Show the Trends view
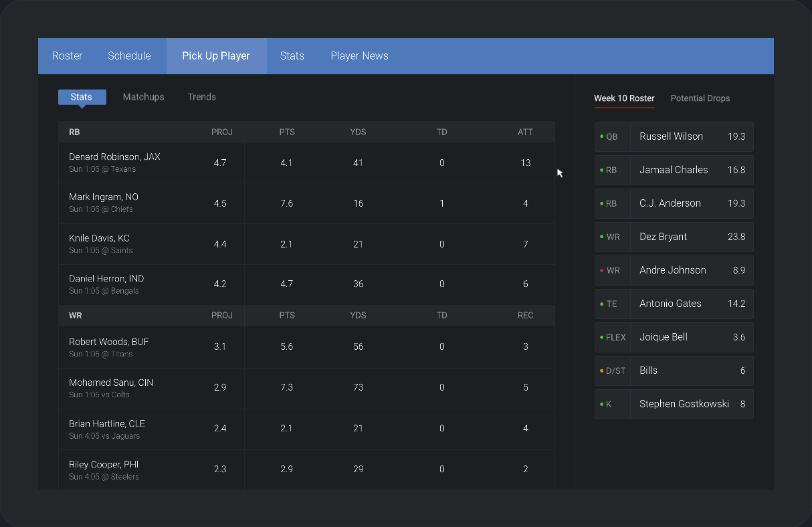The image size is (812, 527). [202, 97]
